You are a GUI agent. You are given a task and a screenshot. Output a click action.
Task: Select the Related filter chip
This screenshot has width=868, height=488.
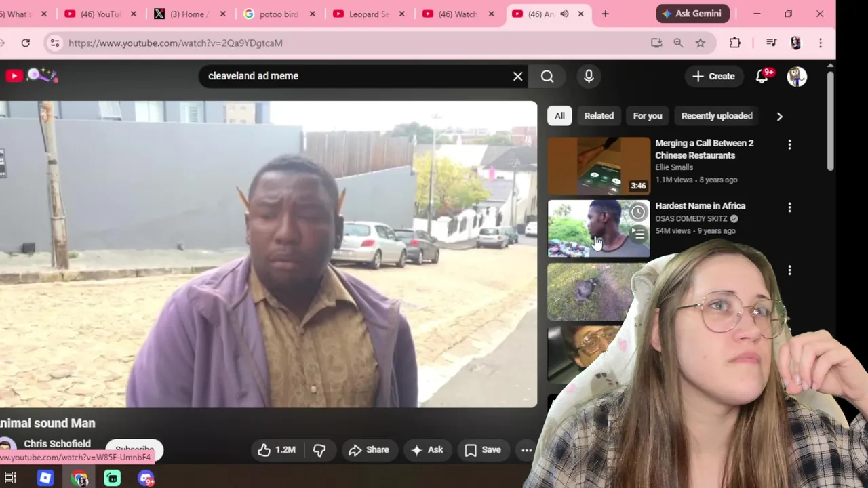point(599,116)
